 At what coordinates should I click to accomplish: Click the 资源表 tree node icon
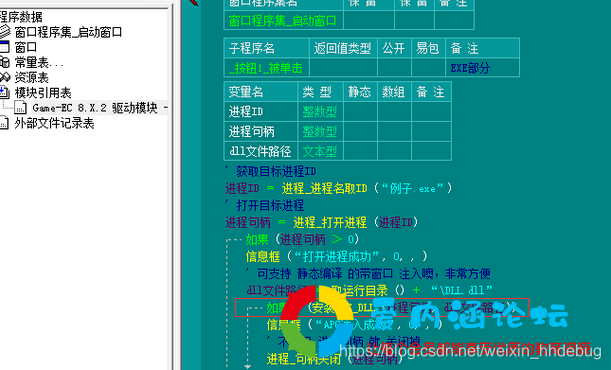5,77
